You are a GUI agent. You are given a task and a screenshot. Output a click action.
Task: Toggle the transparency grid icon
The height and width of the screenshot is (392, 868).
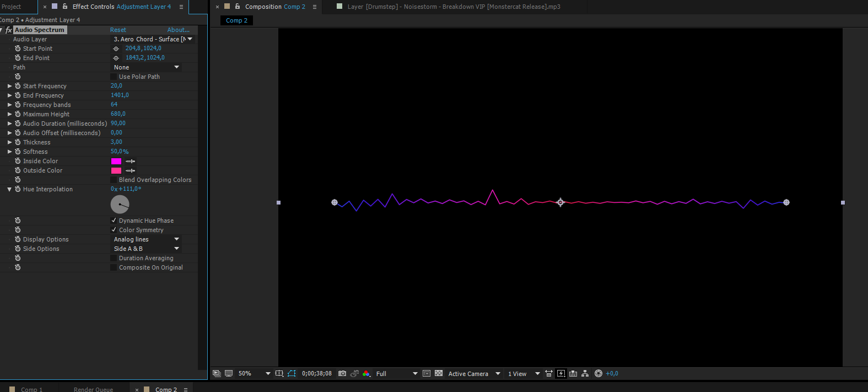439,373
